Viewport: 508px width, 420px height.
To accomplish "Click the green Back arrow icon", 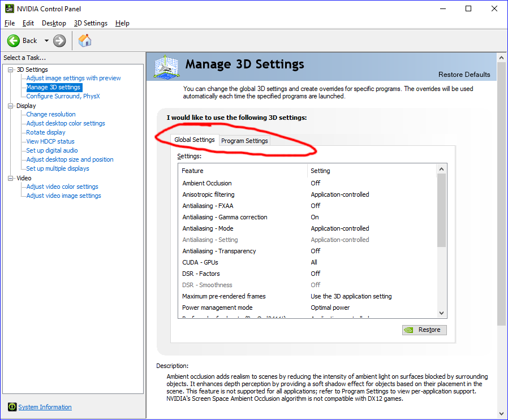I will (x=14, y=41).
